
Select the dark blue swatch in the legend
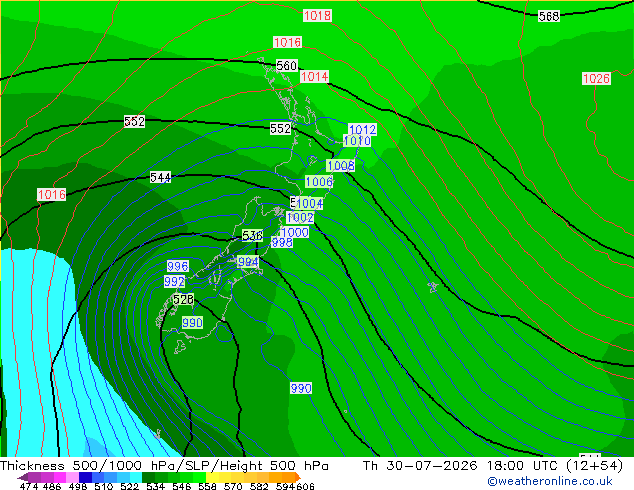(x=85, y=477)
